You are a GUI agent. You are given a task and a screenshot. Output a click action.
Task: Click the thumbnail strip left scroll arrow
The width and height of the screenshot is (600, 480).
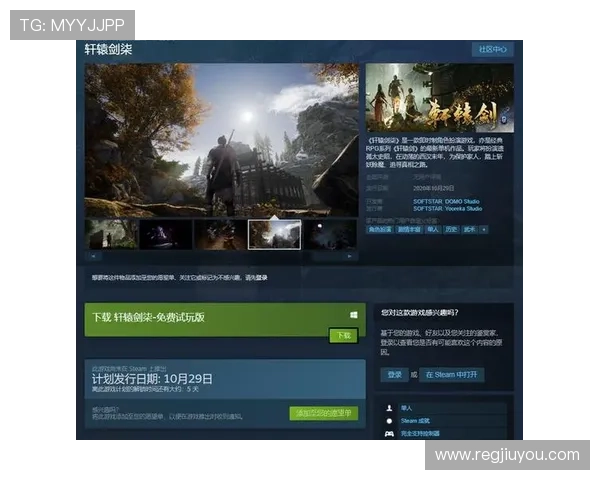(92, 256)
